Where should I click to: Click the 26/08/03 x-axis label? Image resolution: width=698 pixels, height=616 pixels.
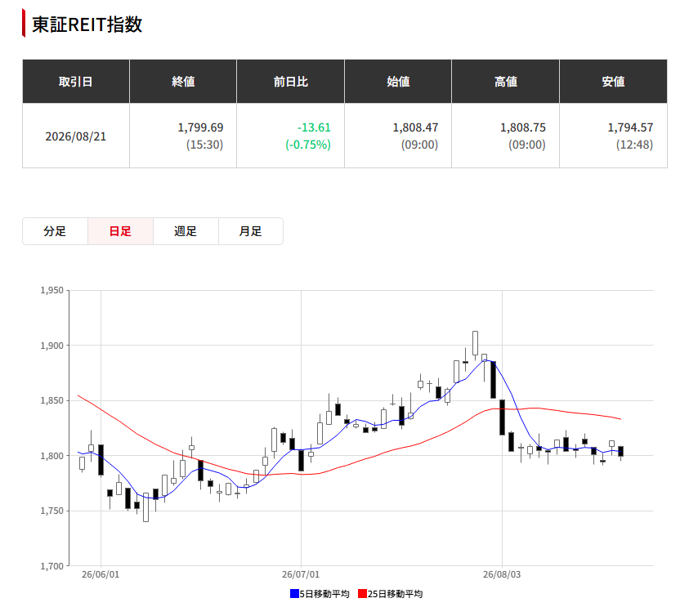[502, 574]
